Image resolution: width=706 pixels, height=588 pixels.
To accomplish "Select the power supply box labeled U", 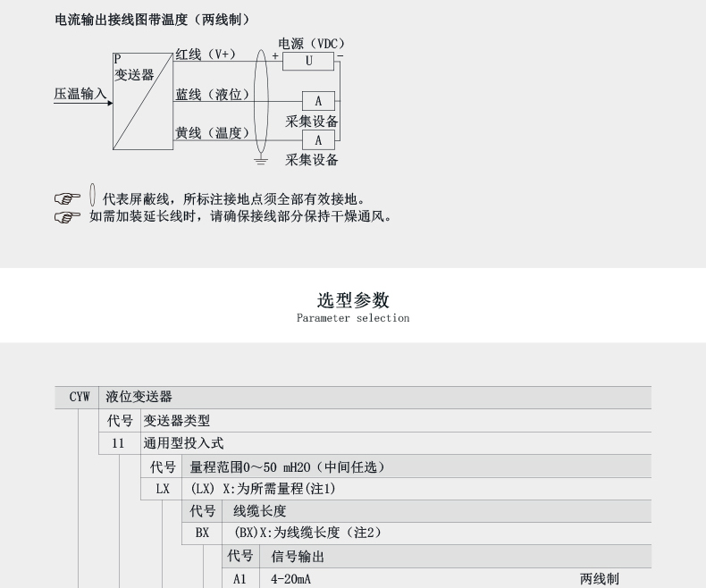I will pyautogui.click(x=308, y=61).
